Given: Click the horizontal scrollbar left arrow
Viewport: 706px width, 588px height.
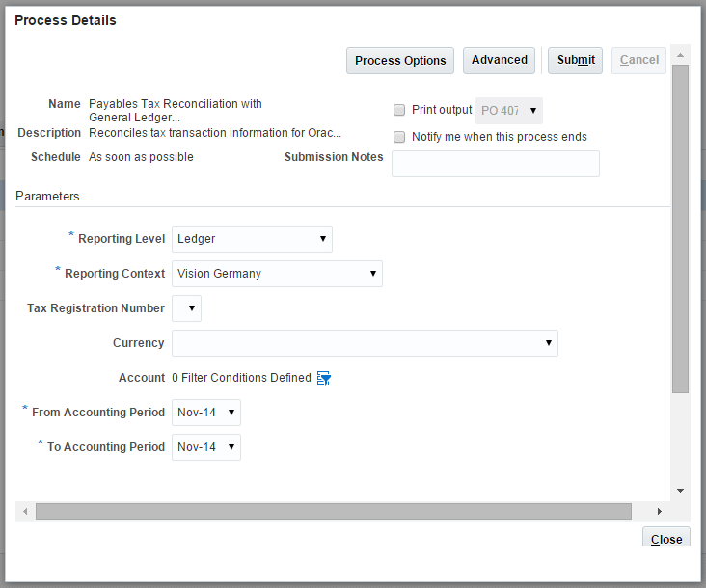Looking at the screenshot, I should pyautogui.click(x=25, y=511).
